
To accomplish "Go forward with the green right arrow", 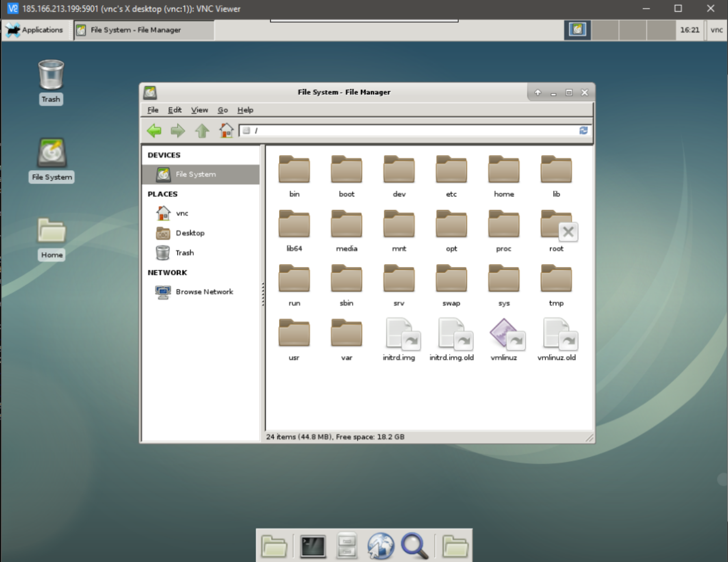I will click(x=178, y=130).
